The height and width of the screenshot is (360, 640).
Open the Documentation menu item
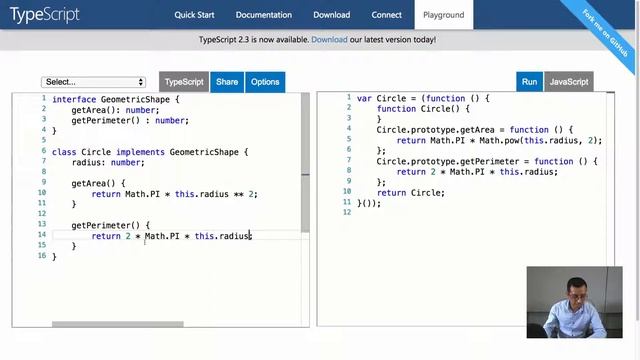point(264,15)
